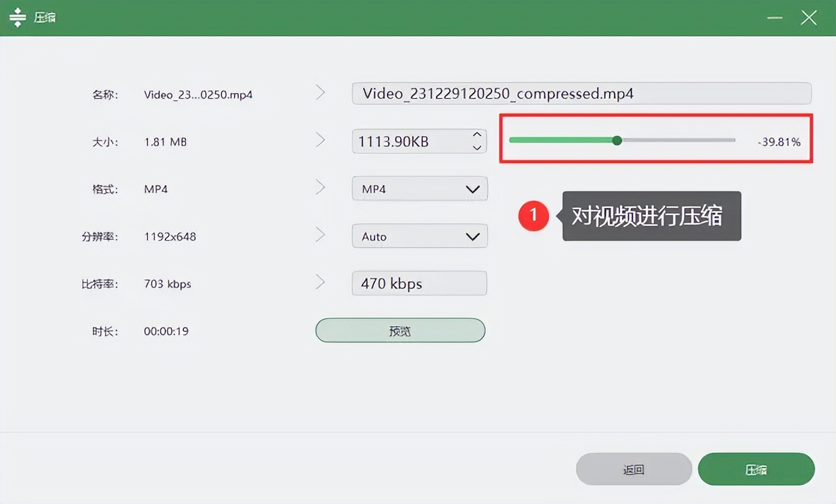Close the compression window

click(809, 18)
